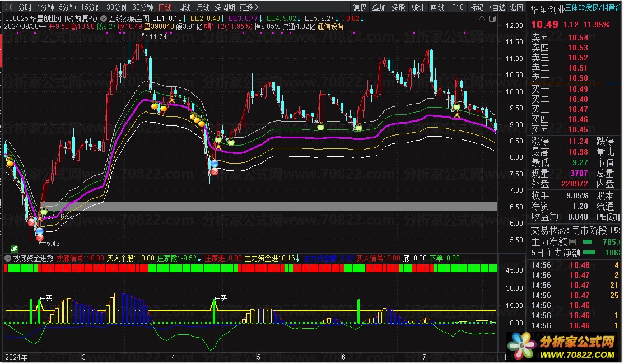Viewport: 624px width, 364px height.
Task: Click the 现量 value 3707
Action: 579,173
